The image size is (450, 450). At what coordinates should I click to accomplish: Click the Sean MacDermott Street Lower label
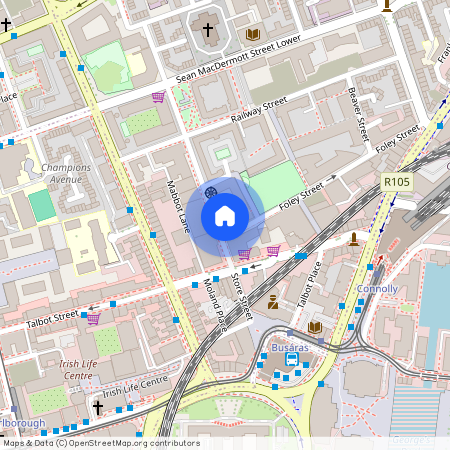click(x=238, y=59)
